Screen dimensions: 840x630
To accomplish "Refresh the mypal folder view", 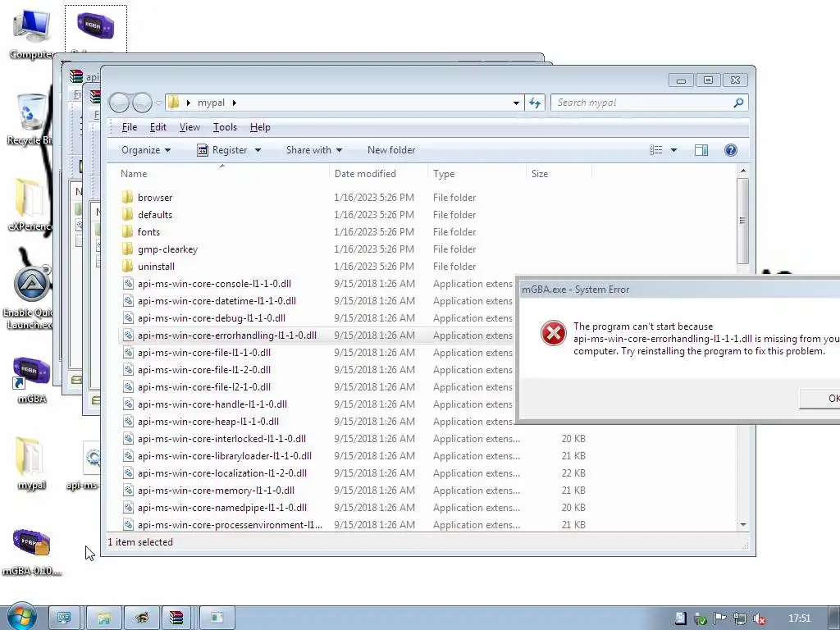I will [x=535, y=103].
